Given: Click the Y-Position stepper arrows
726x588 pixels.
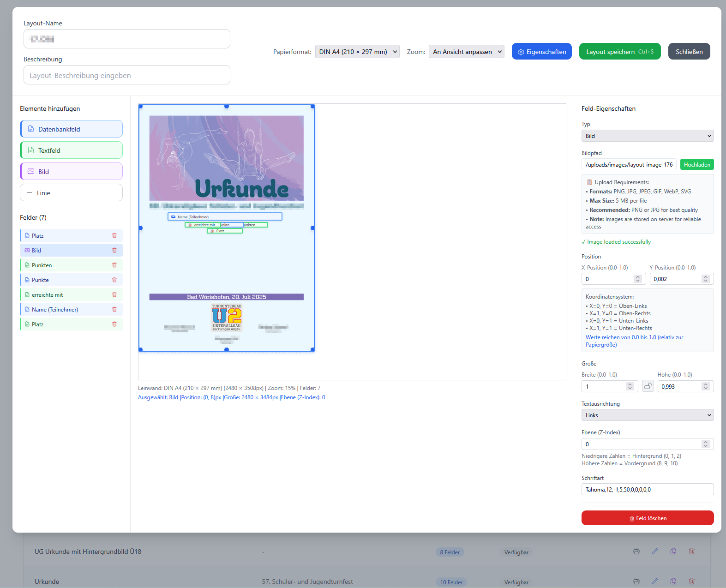Looking at the screenshot, I should coord(706,279).
